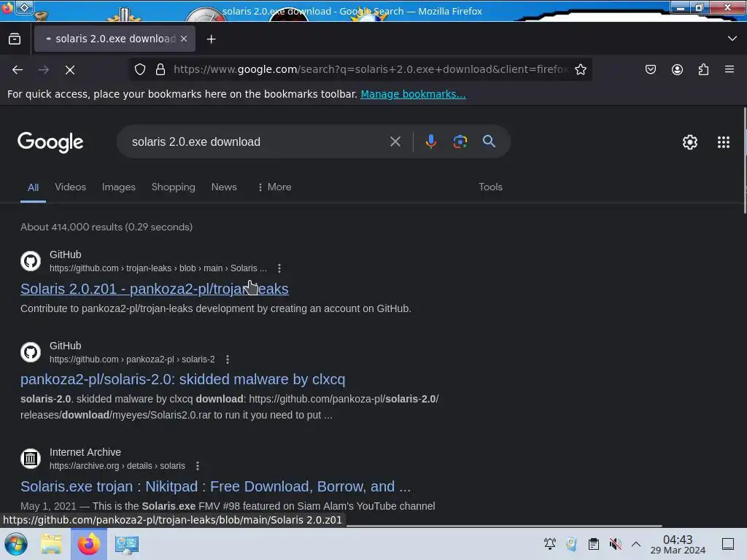The width and height of the screenshot is (747, 560).
Task: Open the Firefox account menu
Action: [x=677, y=69]
